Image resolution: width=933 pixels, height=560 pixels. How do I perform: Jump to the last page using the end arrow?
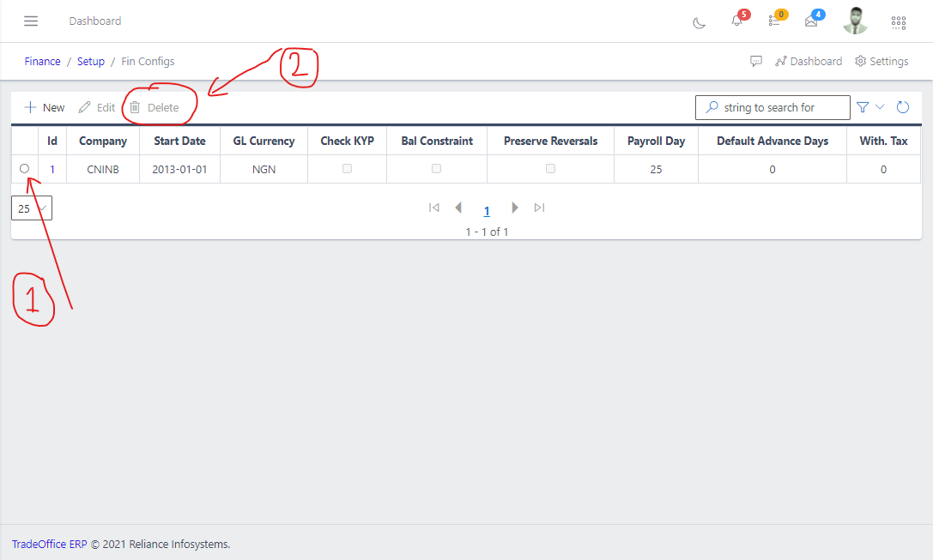[540, 208]
